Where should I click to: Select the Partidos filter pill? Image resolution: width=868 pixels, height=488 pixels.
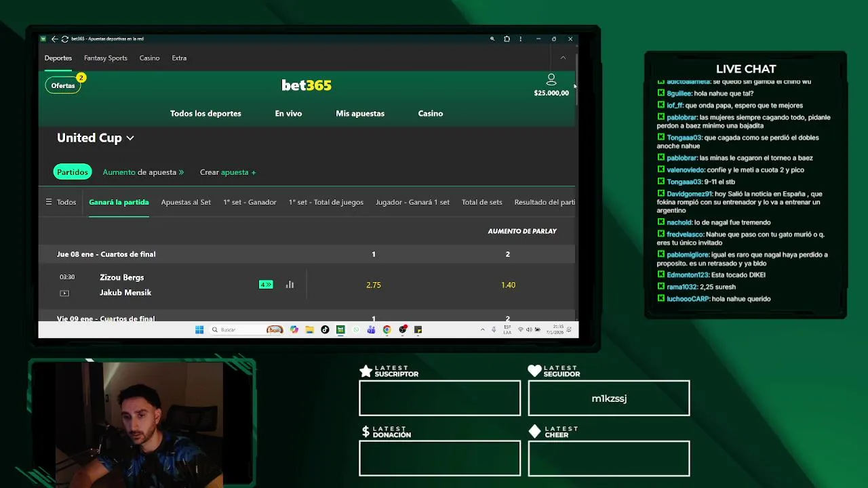[x=73, y=172]
